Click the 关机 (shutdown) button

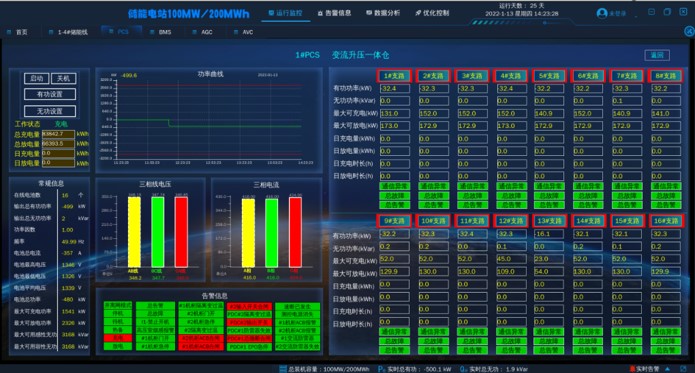pyautogui.click(x=63, y=78)
